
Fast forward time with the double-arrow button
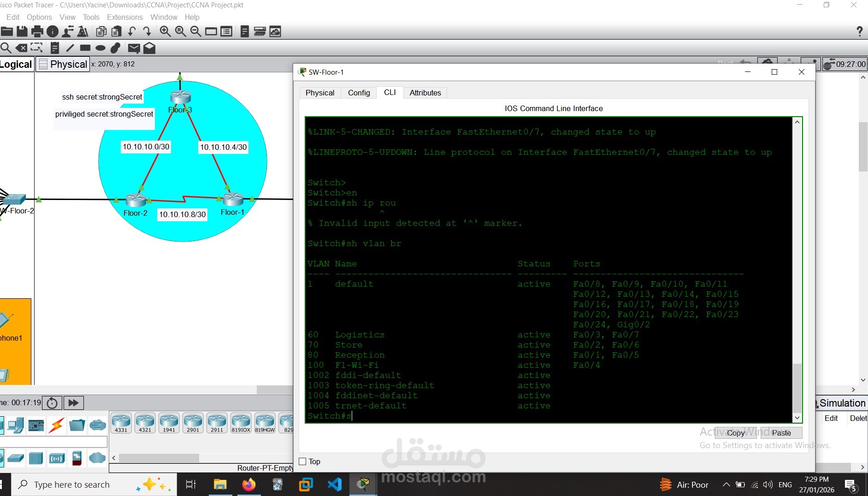73,403
